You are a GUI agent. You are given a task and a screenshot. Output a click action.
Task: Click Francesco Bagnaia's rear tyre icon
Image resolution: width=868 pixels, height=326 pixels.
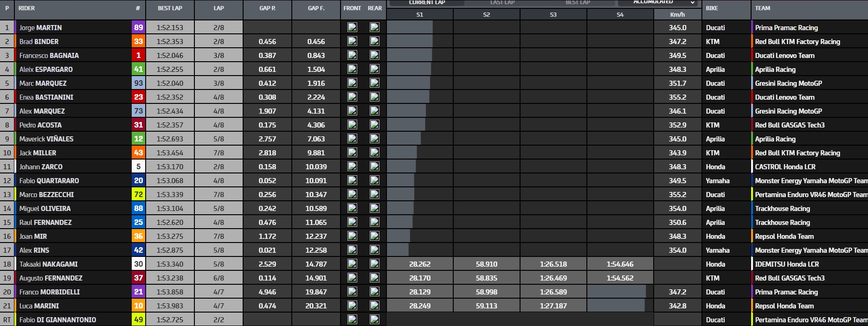[374, 55]
